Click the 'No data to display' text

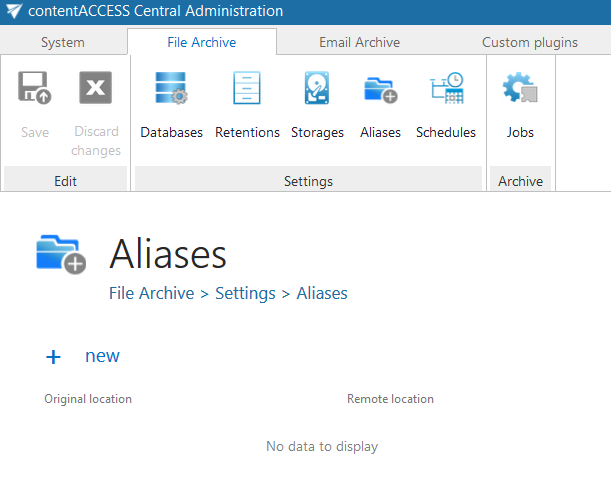click(322, 446)
